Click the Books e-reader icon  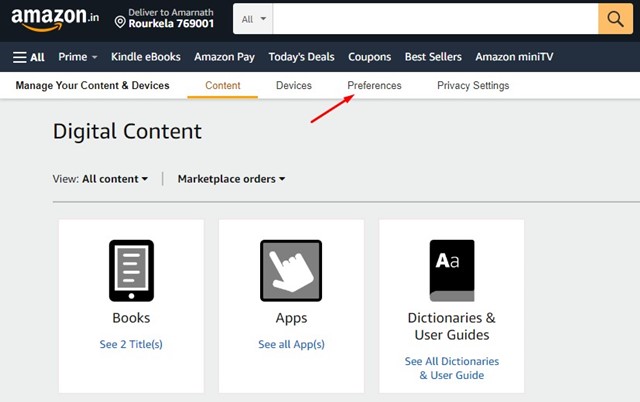pyautogui.click(x=131, y=270)
